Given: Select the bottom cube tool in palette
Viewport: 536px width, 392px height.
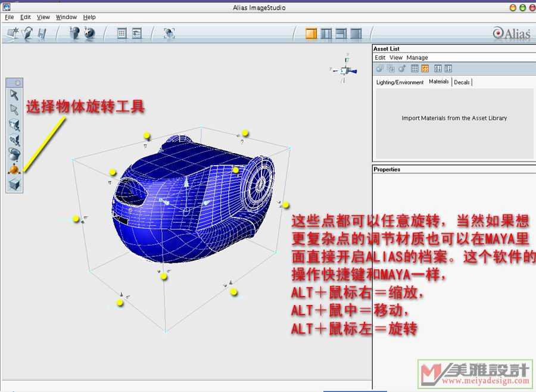Looking at the screenshot, I should [x=14, y=185].
